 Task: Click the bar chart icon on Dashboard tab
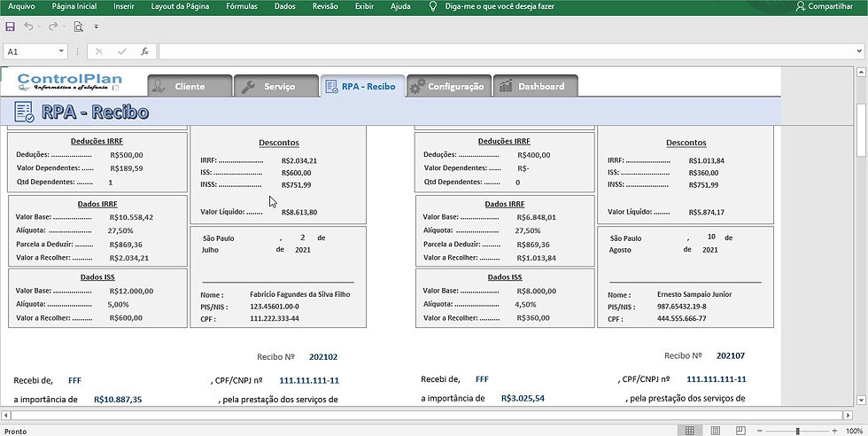click(x=506, y=86)
